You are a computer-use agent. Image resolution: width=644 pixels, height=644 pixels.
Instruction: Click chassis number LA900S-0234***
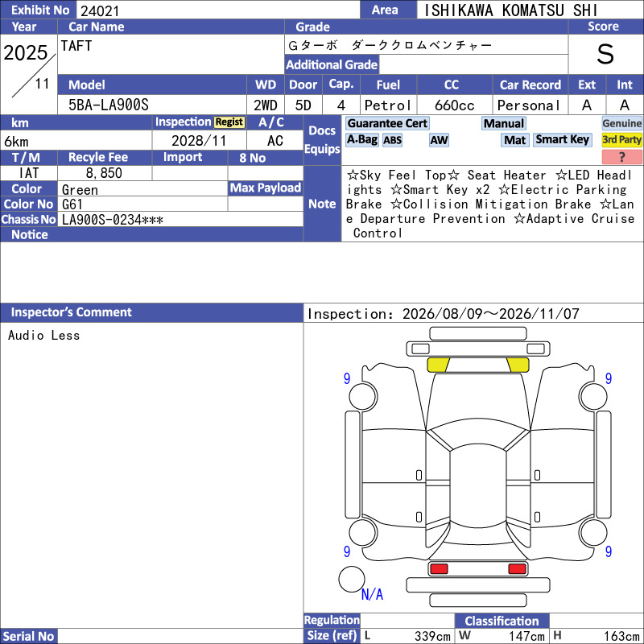(x=112, y=220)
